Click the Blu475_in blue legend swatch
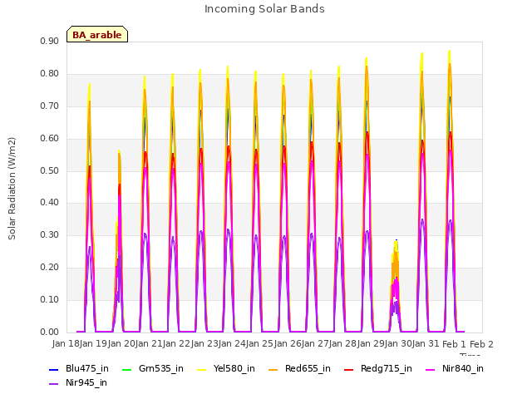The image size is (532, 399). 53,369
